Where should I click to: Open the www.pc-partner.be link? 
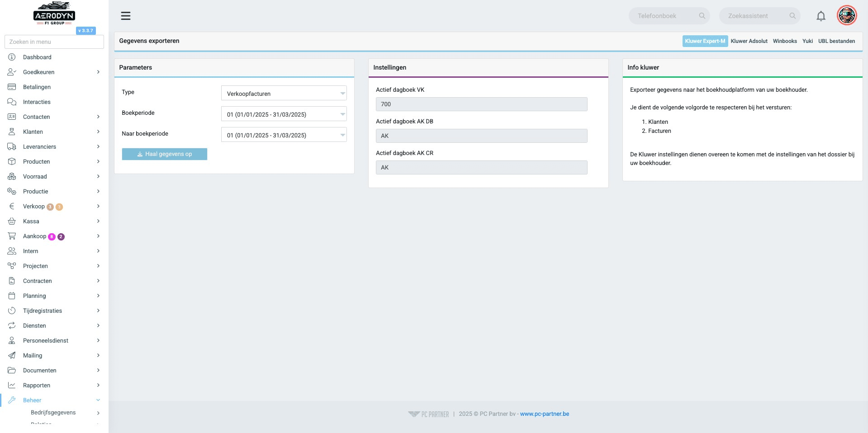pos(545,414)
